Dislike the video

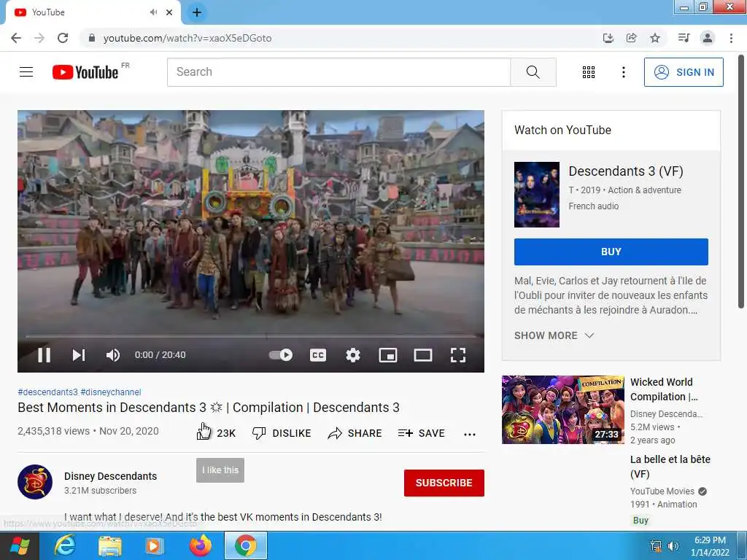(x=282, y=433)
